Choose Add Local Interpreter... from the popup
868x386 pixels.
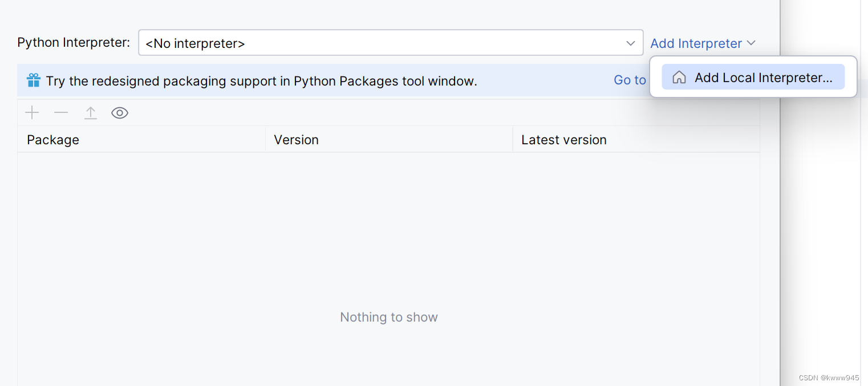[763, 78]
